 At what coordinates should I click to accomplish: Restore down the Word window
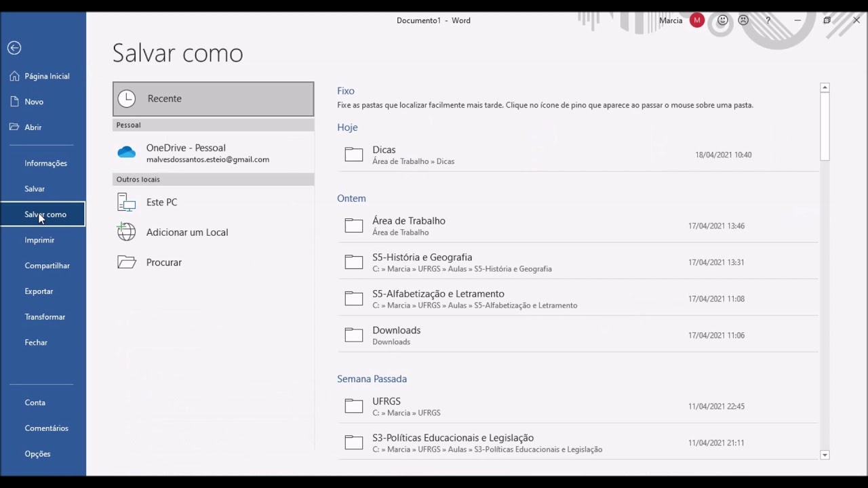coord(827,20)
